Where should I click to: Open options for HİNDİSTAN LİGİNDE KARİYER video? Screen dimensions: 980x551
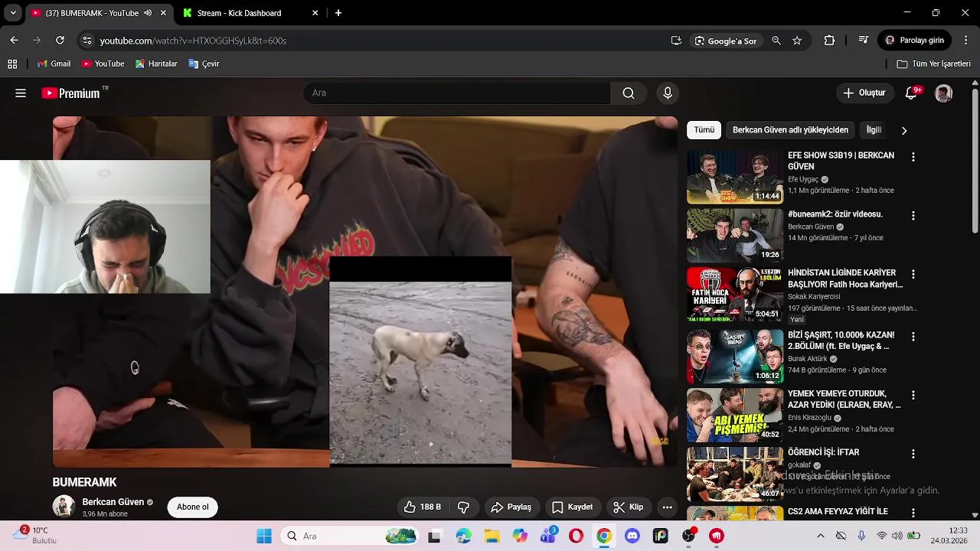click(x=913, y=274)
